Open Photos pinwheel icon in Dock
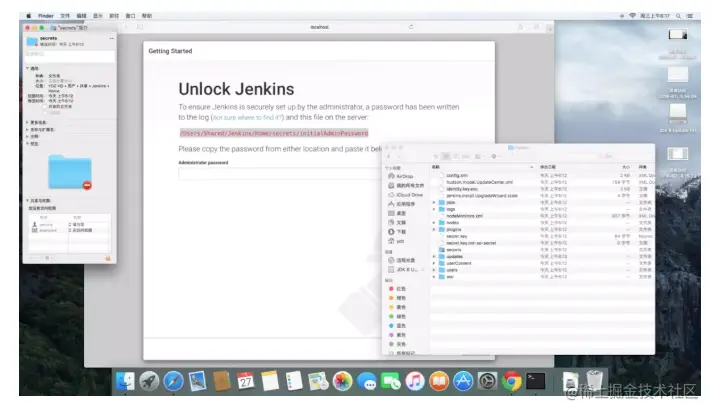The width and height of the screenshot is (712, 414). [342, 381]
